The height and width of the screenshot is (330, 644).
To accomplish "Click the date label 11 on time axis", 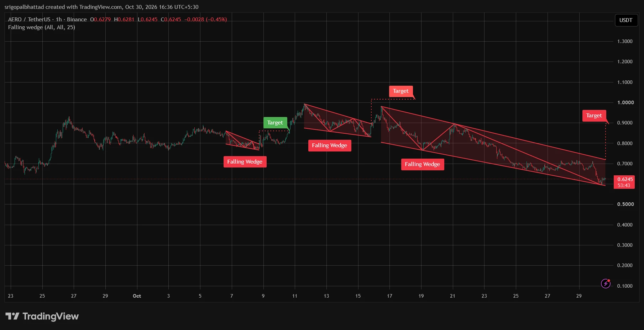I will coord(295,296).
